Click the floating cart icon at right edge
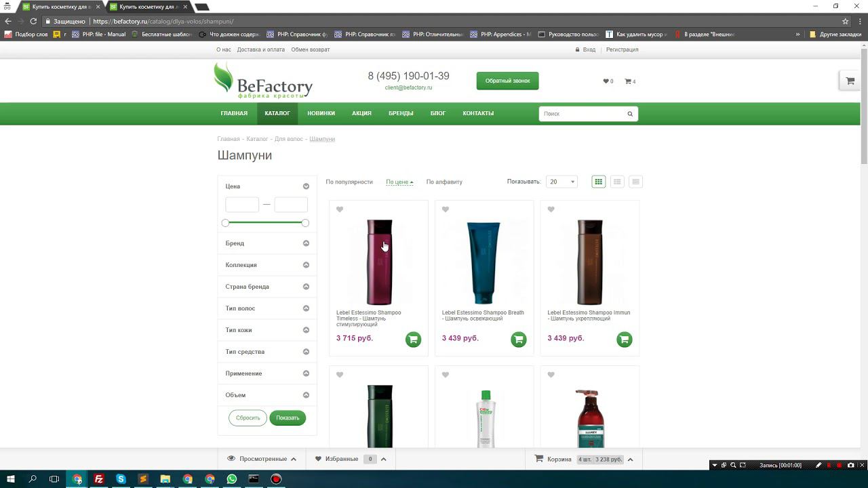 point(850,81)
